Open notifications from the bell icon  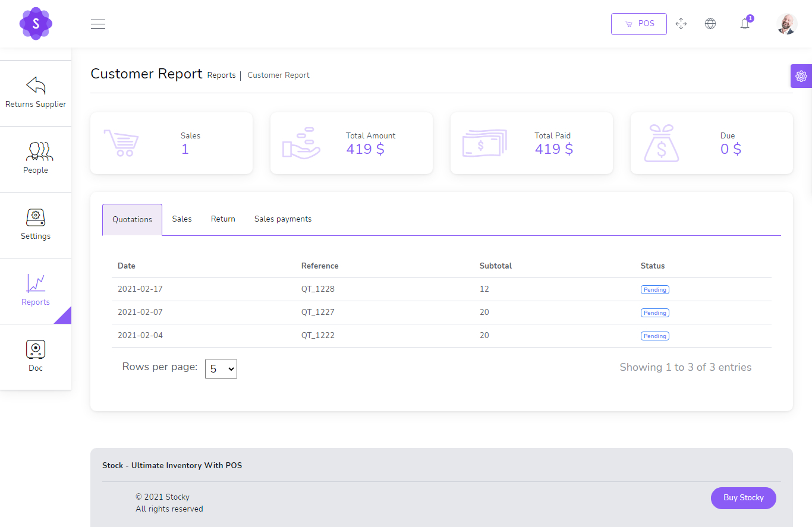[x=744, y=23]
